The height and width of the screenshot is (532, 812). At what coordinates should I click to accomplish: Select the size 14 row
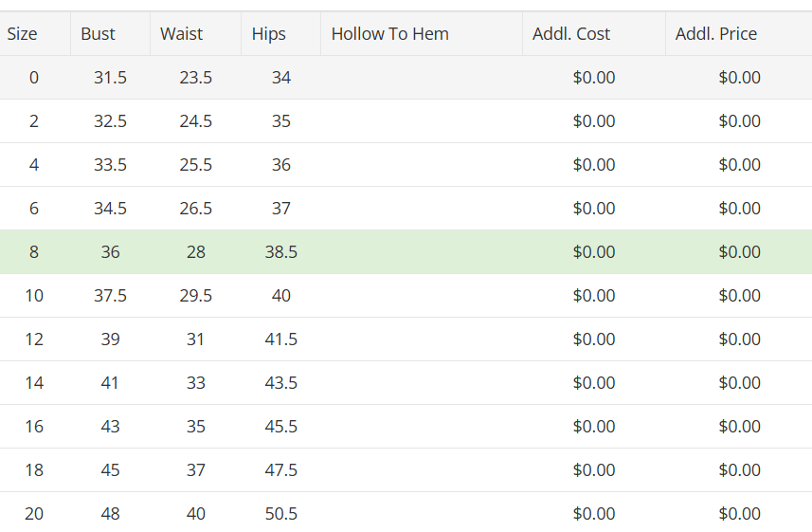[406, 382]
